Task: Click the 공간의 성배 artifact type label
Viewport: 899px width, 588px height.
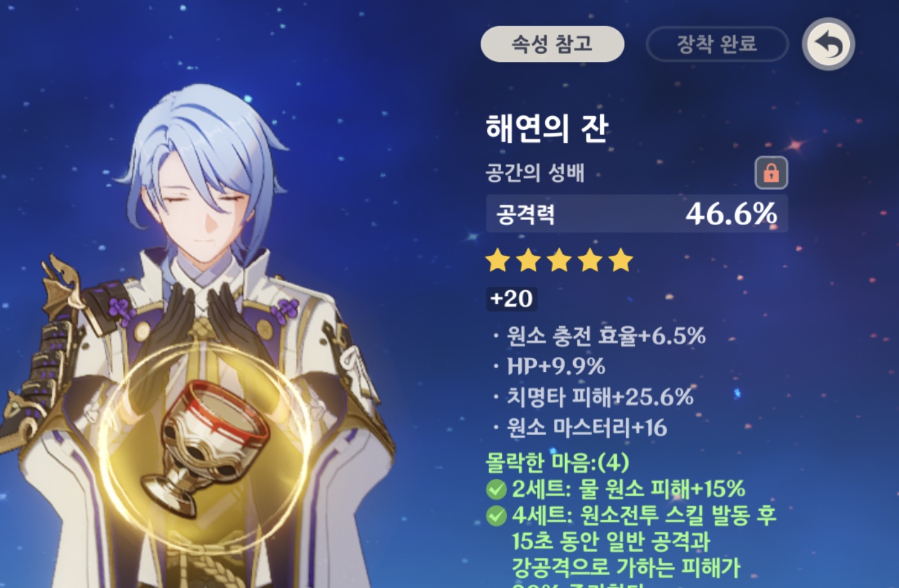Action: click(x=535, y=173)
